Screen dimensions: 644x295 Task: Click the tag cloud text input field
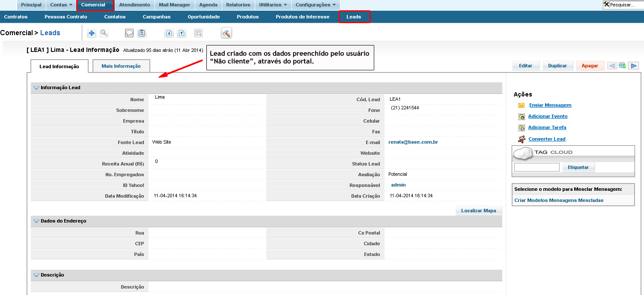537,167
